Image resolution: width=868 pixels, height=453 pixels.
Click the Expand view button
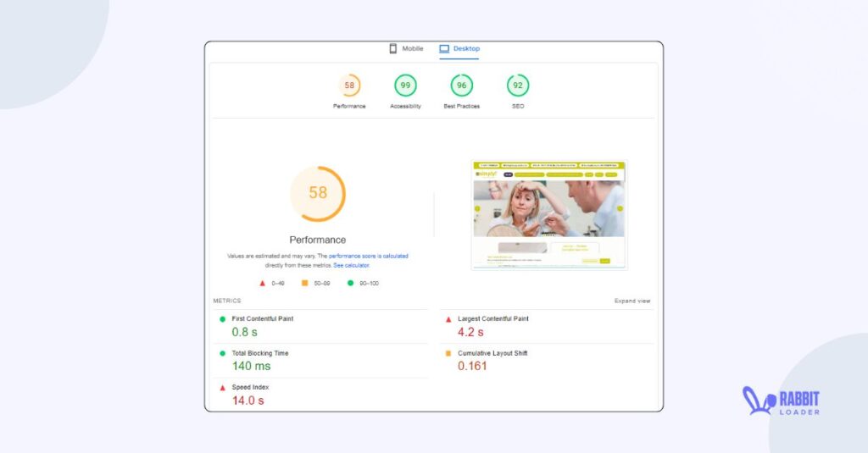632,301
